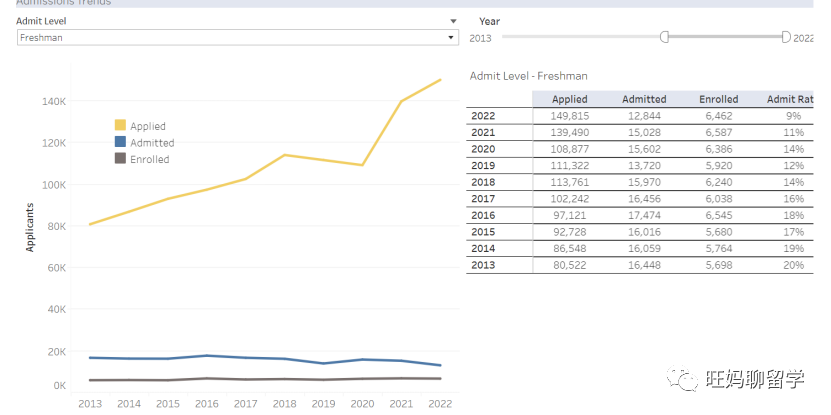Click the 17,474 admitted cell
Image resolution: width=831 pixels, height=415 pixels.
pyautogui.click(x=644, y=215)
